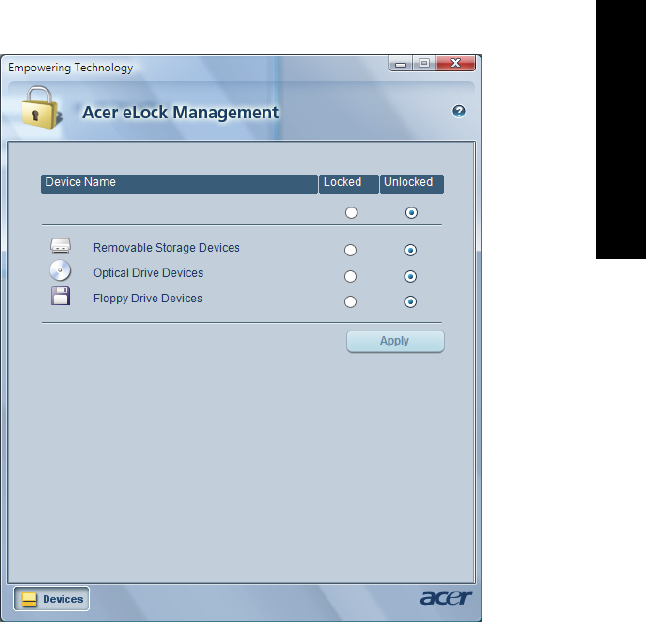Click the Locked column header
The width and height of the screenshot is (646, 622).
[x=349, y=184]
